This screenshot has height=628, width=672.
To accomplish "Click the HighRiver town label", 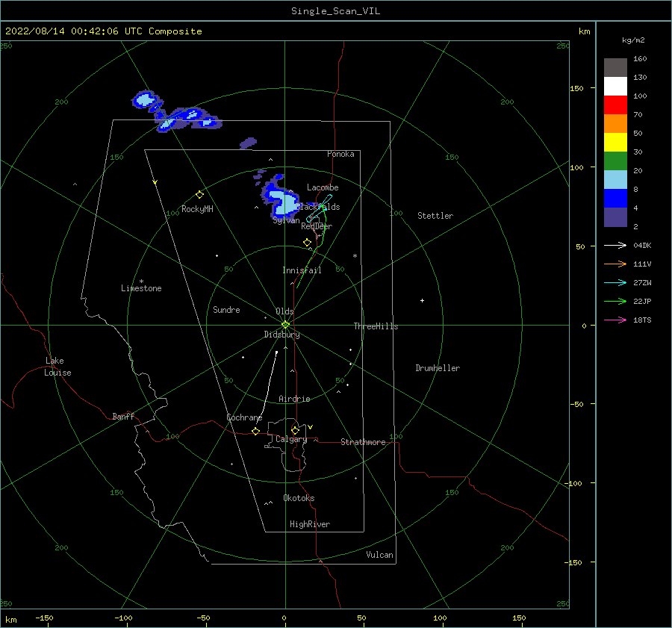I will point(309,524).
